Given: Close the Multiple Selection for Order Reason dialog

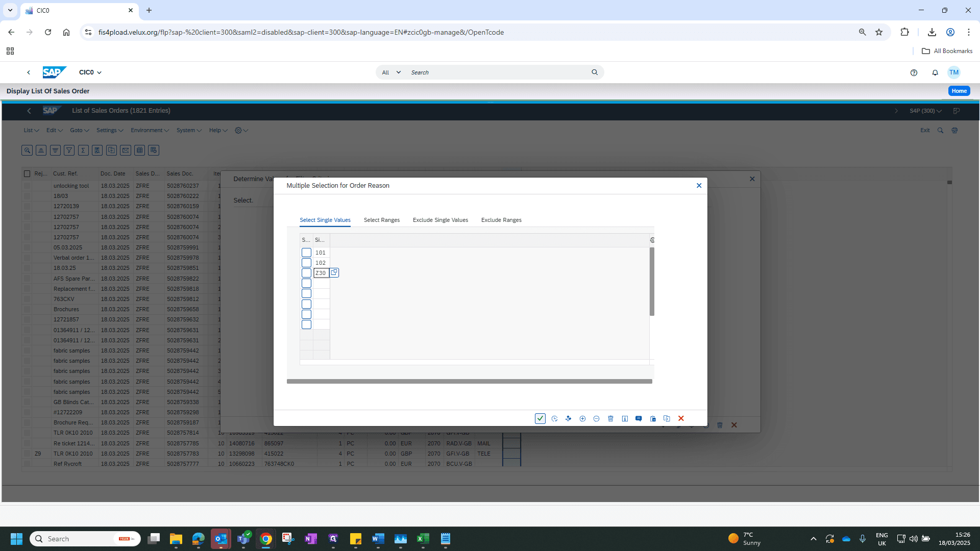Looking at the screenshot, I should point(699,186).
